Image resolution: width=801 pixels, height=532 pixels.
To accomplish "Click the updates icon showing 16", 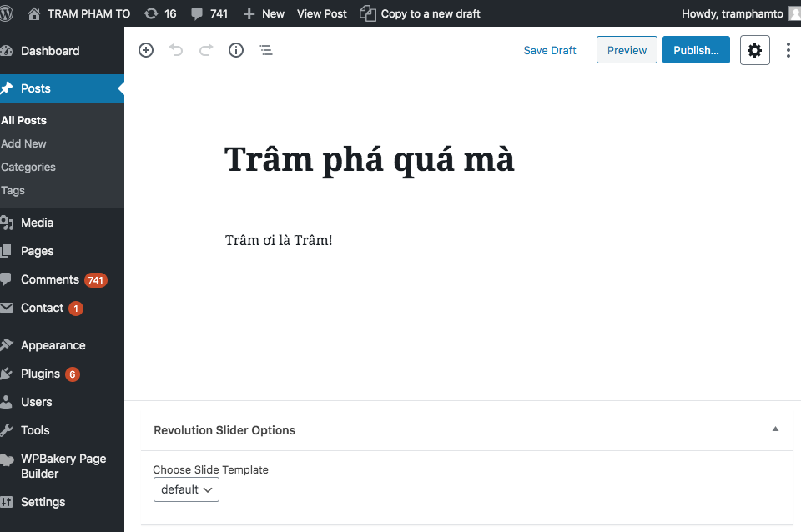I will (159, 13).
